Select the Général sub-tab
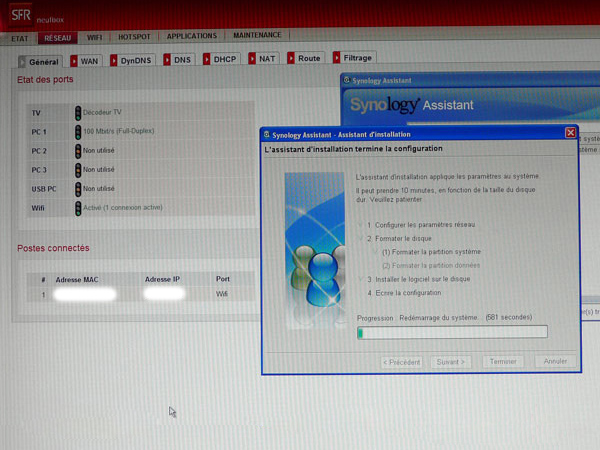Screen dimensions: 600x450 tap(40, 62)
